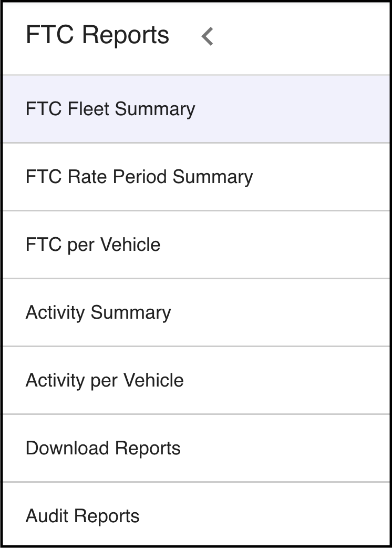The height and width of the screenshot is (548, 392).
Task: Display the Activity Summary report
Action: point(98,312)
